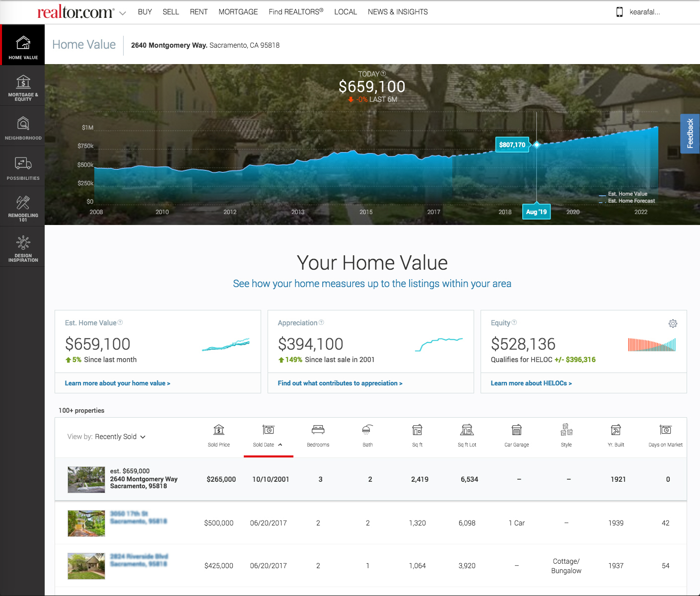Screen dimensions: 700x596
Task: Select the Home Value sidebar icon
Action: point(22,45)
